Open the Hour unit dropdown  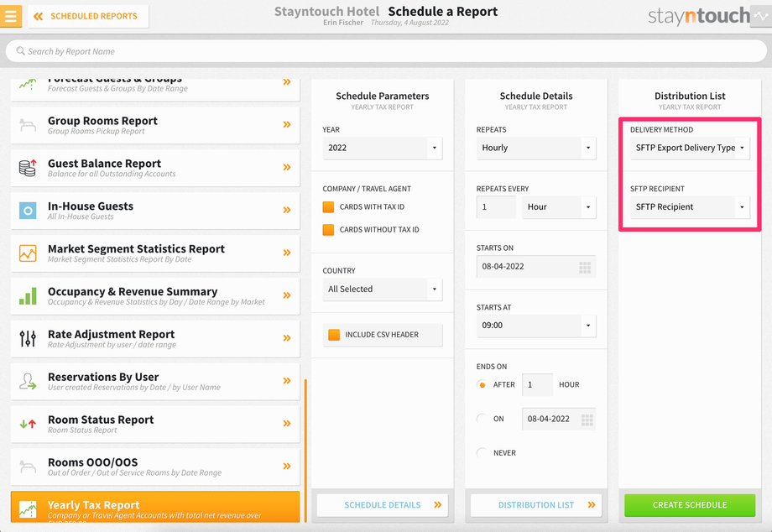pos(559,207)
